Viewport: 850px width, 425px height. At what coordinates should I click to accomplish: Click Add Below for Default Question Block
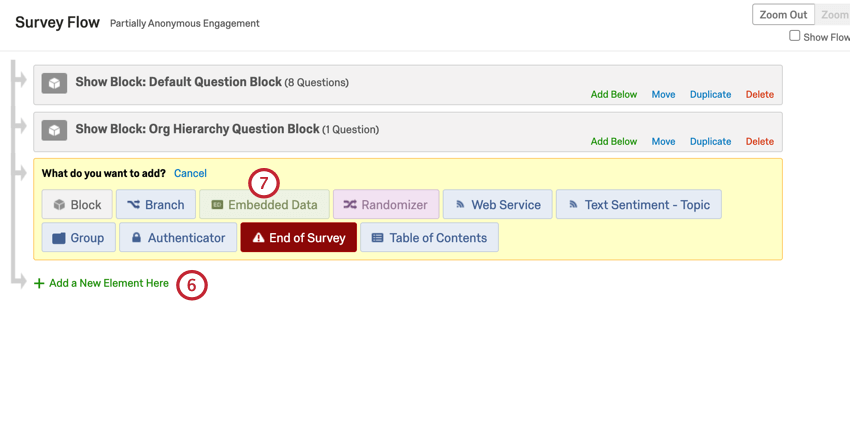(613, 95)
